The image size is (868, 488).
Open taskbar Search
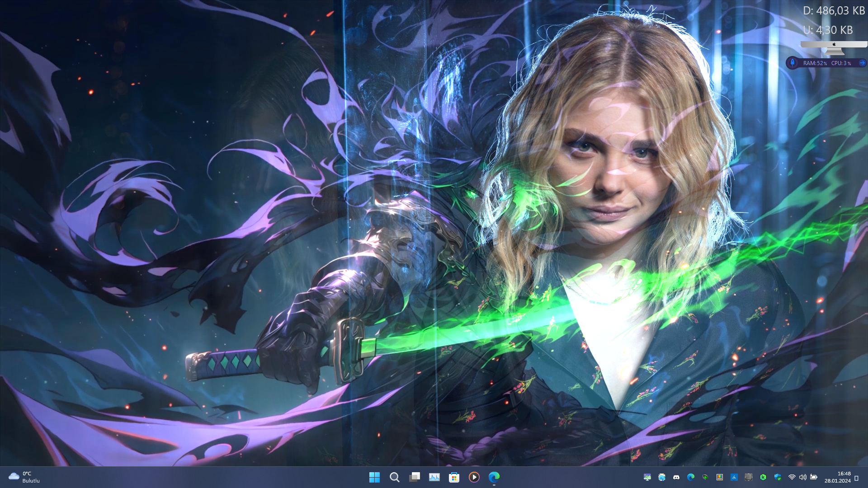[394, 477]
